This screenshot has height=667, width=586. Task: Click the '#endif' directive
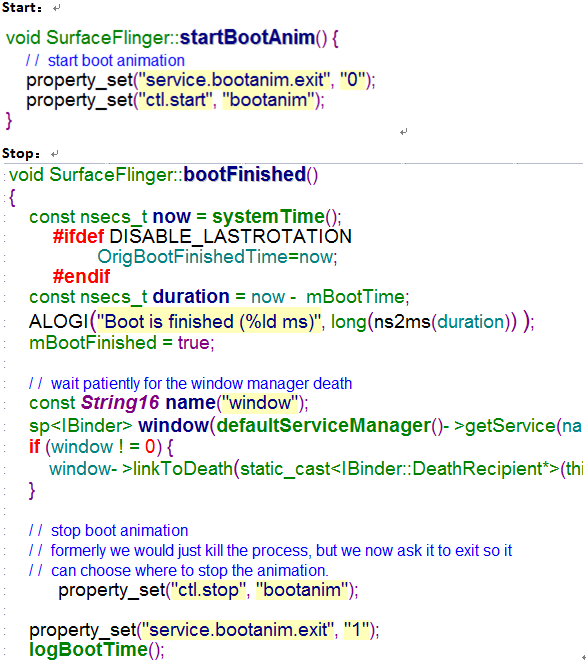(81, 276)
